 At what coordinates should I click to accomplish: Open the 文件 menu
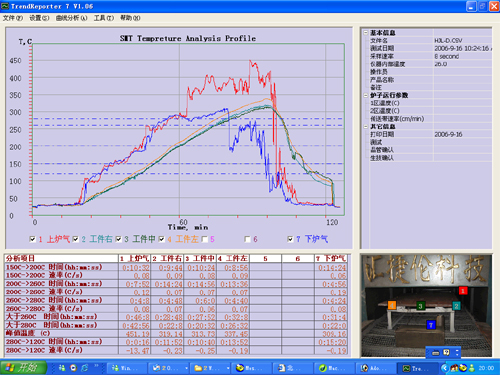pos(13,18)
